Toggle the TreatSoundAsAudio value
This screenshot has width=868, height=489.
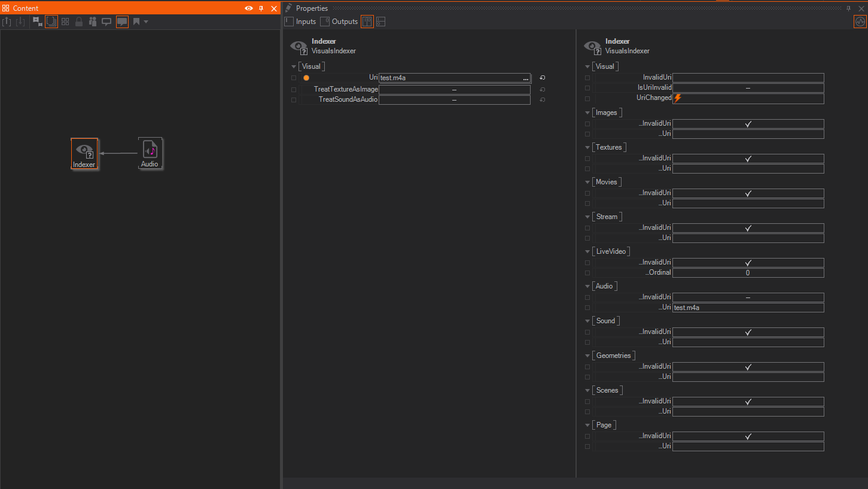point(454,100)
